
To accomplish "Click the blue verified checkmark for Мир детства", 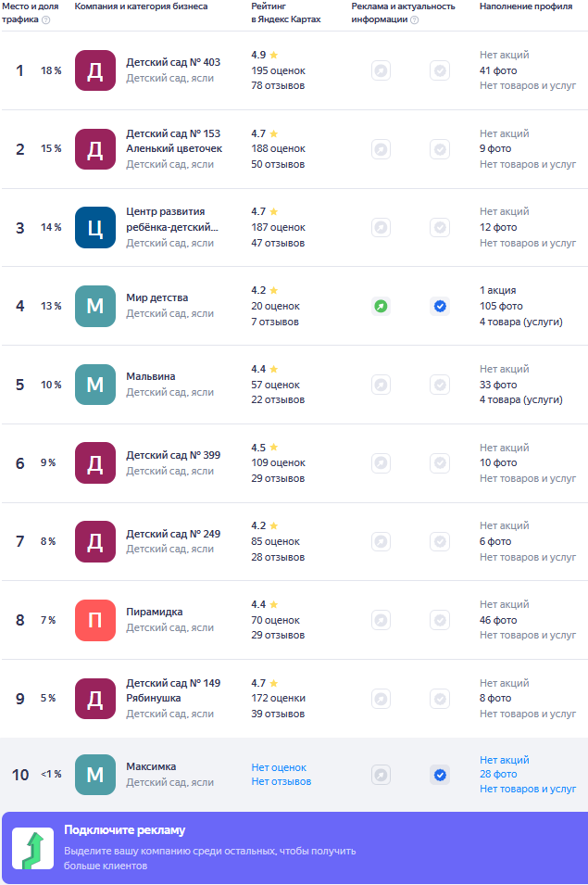I will (440, 306).
